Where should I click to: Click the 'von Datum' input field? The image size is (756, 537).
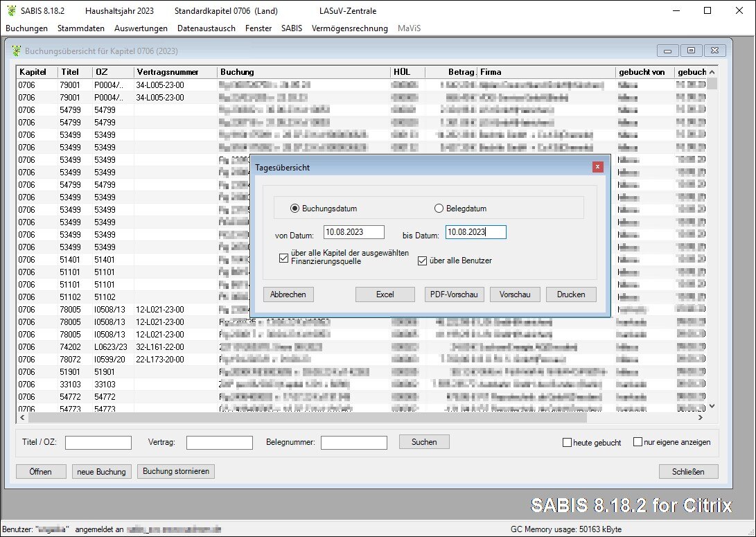pyautogui.click(x=354, y=232)
